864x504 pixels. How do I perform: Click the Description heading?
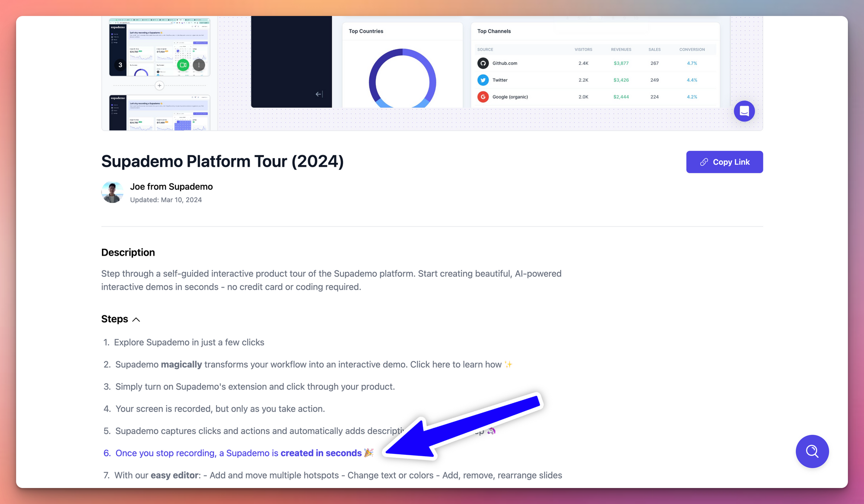point(128,253)
